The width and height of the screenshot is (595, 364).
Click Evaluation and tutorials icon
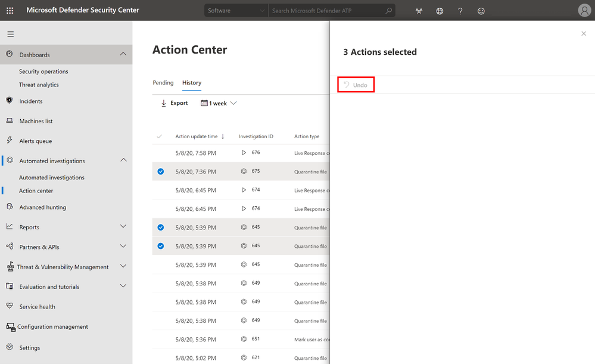(10, 286)
